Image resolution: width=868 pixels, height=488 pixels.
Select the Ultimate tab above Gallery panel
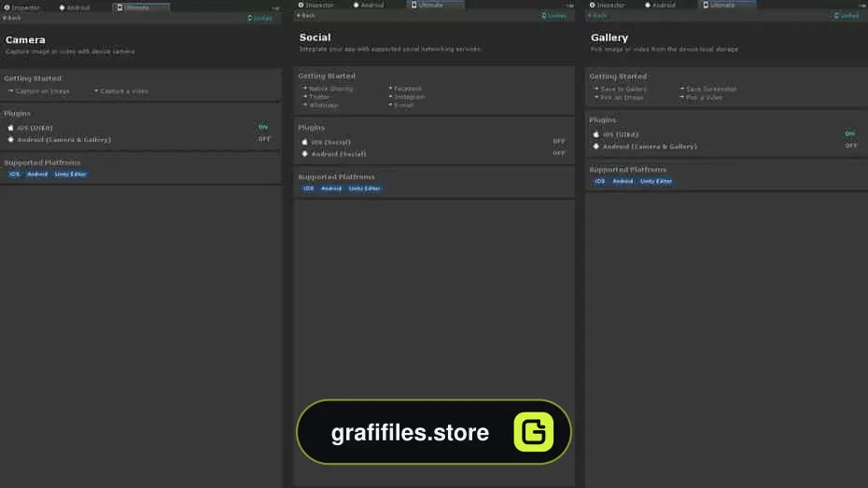click(x=727, y=5)
